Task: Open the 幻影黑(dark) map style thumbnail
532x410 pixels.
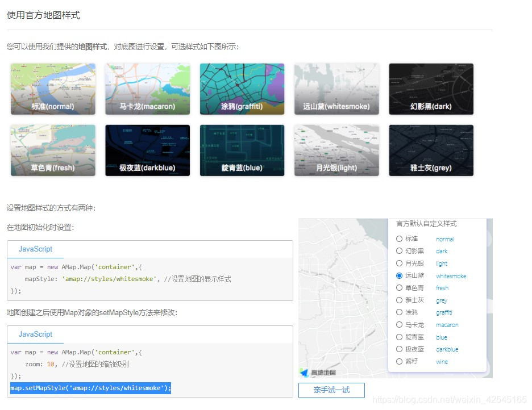Action: [431, 89]
